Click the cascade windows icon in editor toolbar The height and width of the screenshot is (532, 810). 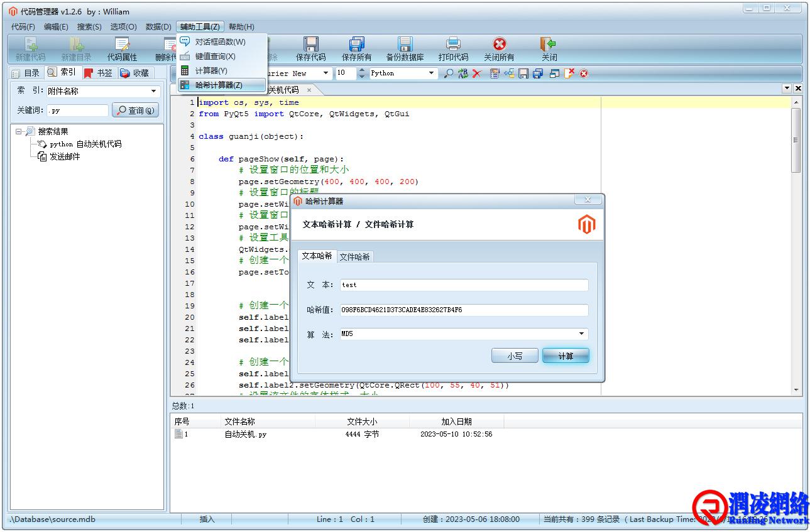[554, 73]
